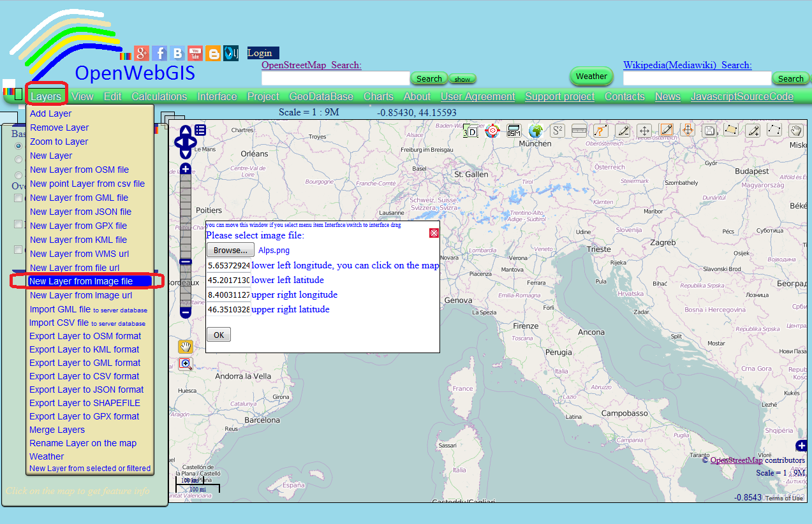812x524 pixels.
Task: Click the layer list icon beside pan arrows
Action: coord(200,130)
